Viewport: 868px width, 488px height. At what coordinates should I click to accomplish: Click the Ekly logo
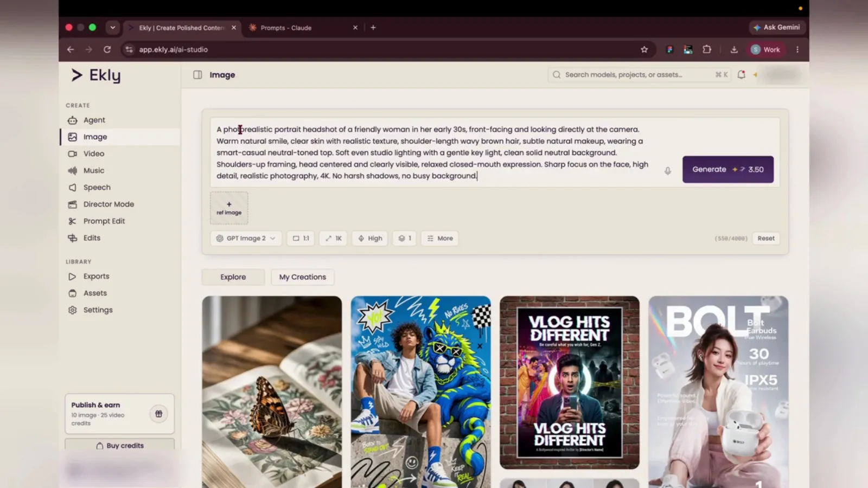[x=96, y=75]
